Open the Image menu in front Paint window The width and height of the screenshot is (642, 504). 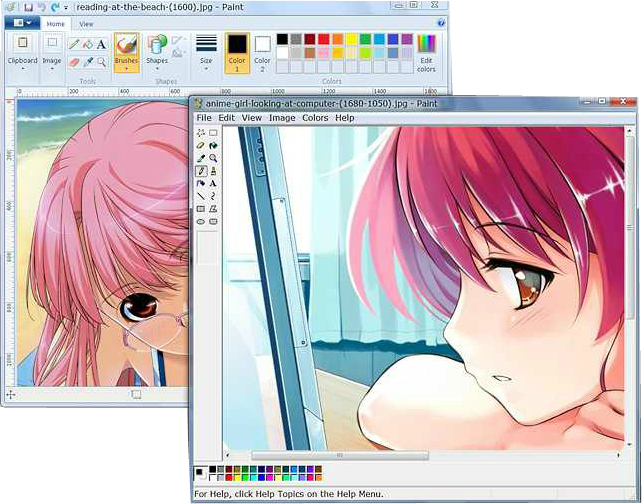282,118
